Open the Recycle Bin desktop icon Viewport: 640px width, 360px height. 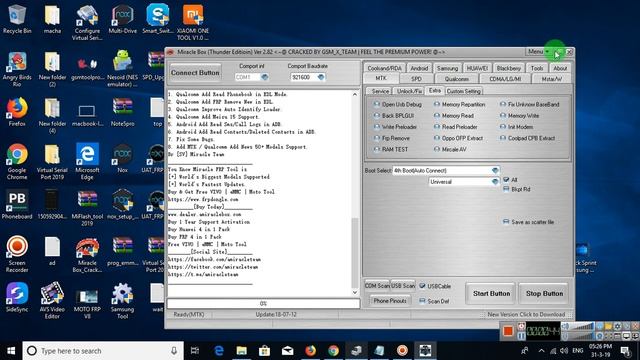[16, 18]
